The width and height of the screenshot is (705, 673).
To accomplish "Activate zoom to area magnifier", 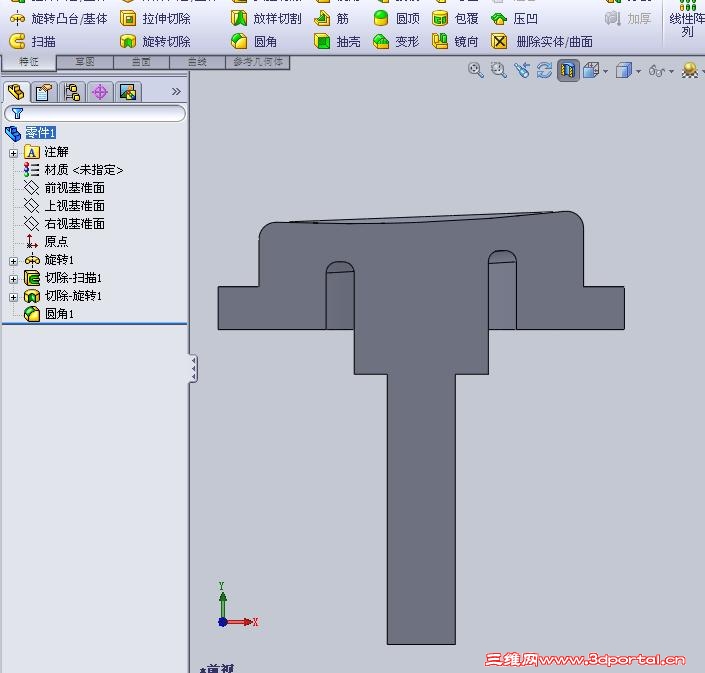I will click(x=499, y=71).
